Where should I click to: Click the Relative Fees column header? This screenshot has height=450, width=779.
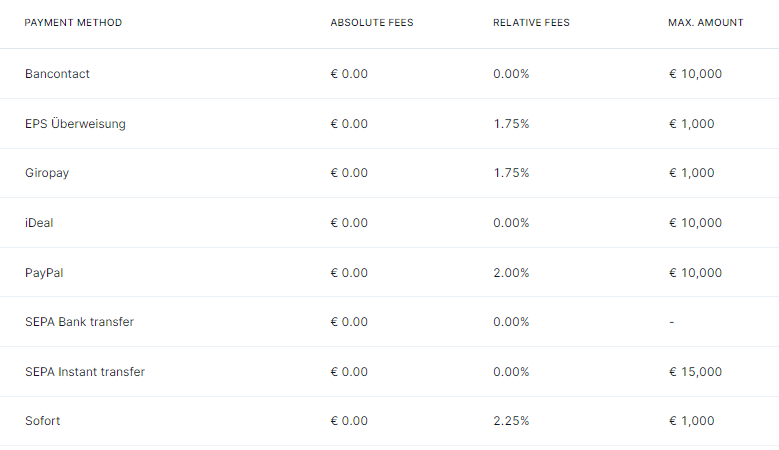tap(531, 23)
